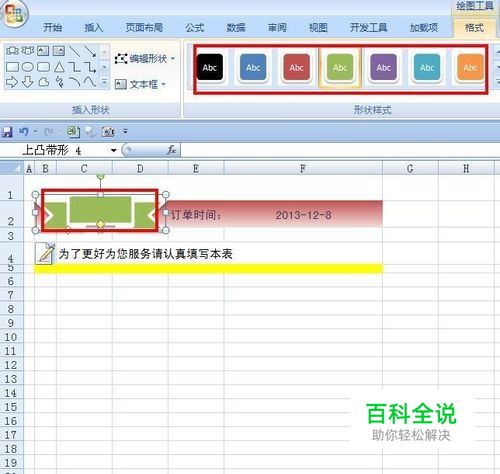Image resolution: width=500 pixels, height=474 pixels.
Task: Select row 10 header
Action: (x=11, y=337)
